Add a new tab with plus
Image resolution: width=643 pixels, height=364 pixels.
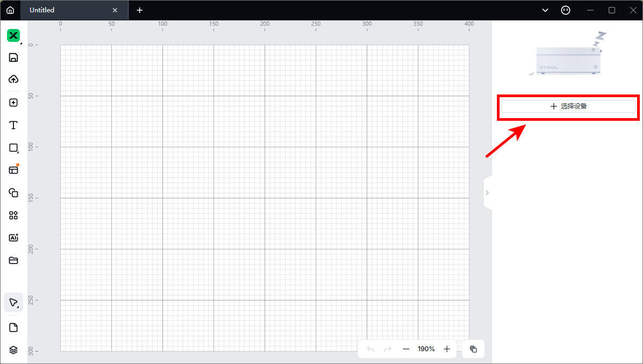point(140,10)
